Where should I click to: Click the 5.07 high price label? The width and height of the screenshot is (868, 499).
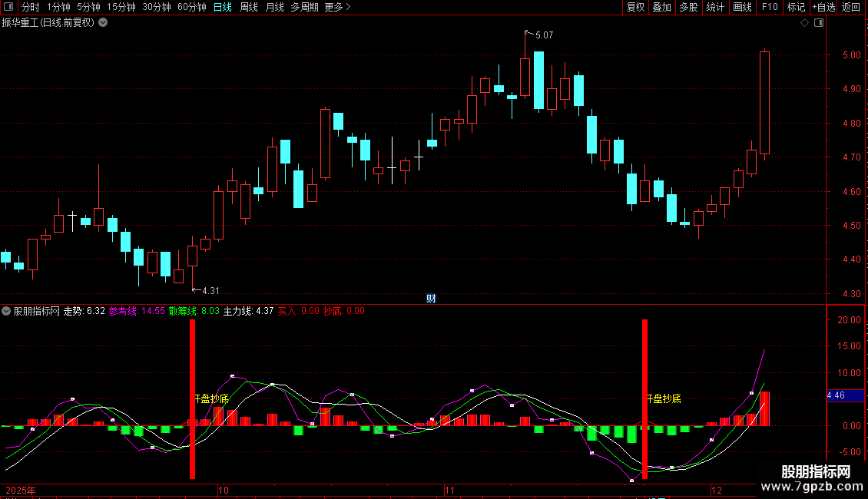pyautogui.click(x=544, y=35)
